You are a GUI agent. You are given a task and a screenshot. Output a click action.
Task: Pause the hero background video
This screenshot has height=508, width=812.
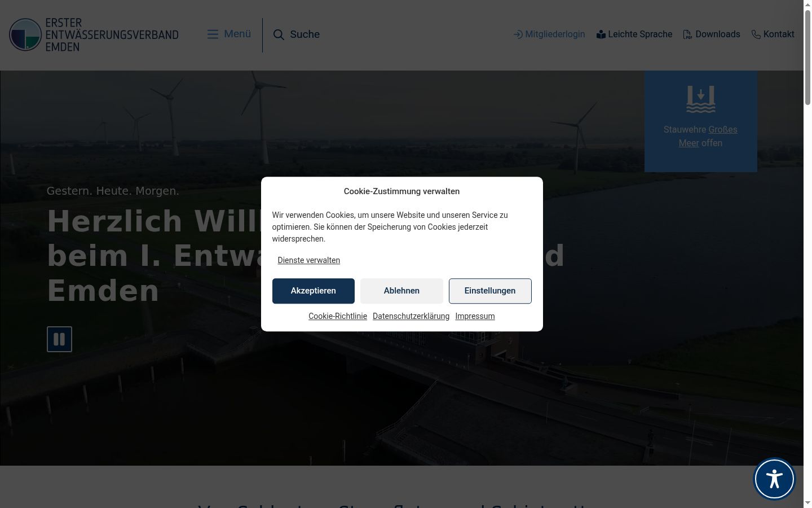(x=59, y=339)
